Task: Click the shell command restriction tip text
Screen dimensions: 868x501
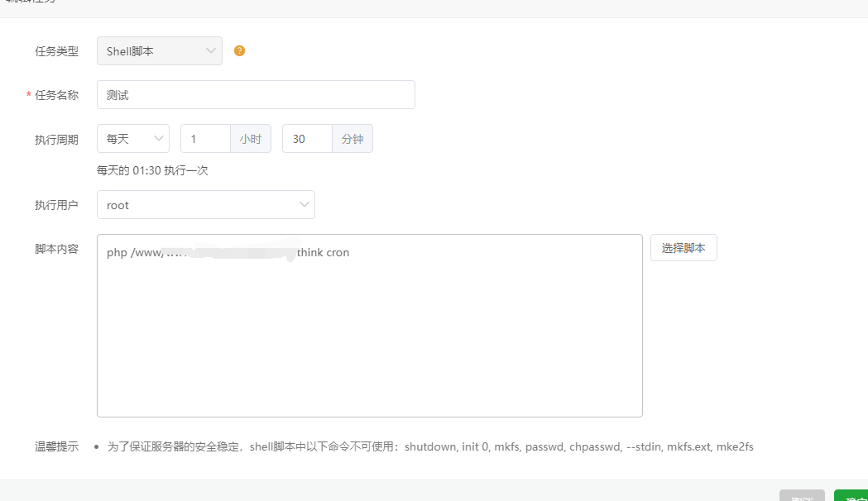Action: [430, 446]
